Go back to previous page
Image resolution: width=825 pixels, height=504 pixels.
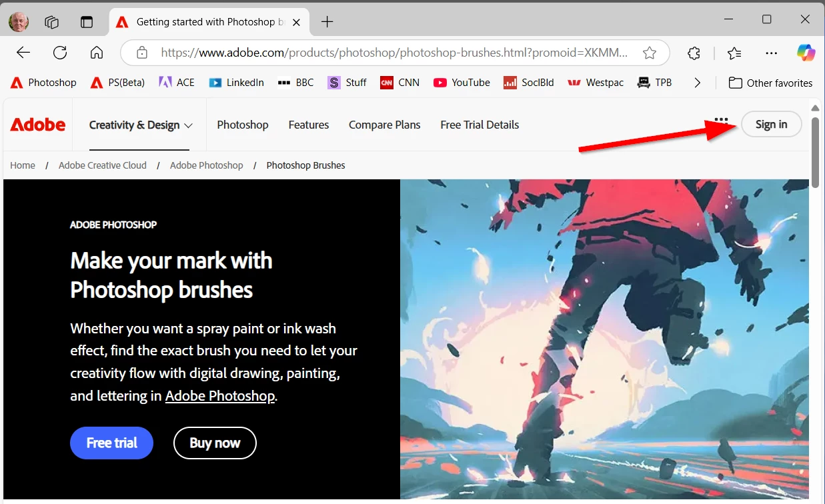tap(23, 53)
